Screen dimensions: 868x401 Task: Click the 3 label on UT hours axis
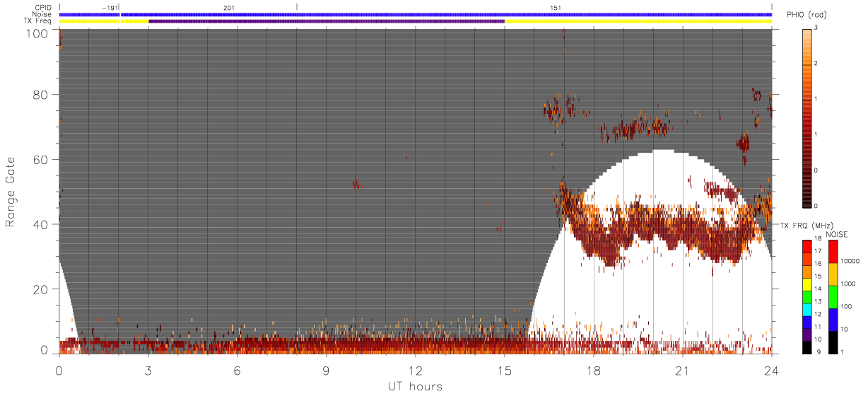(148, 370)
